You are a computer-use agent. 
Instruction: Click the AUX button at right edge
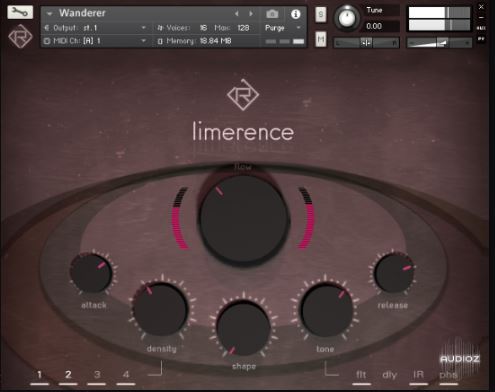coord(481,28)
